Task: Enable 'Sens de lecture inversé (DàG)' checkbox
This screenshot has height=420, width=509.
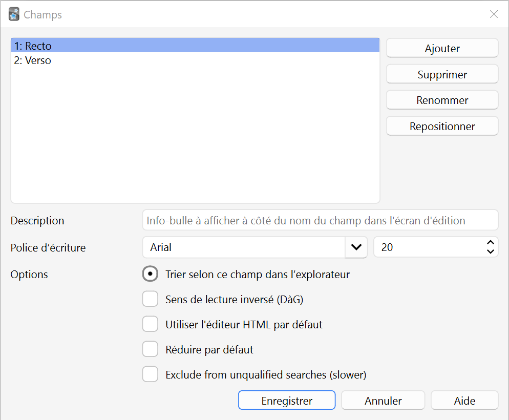Action: pyautogui.click(x=151, y=299)
